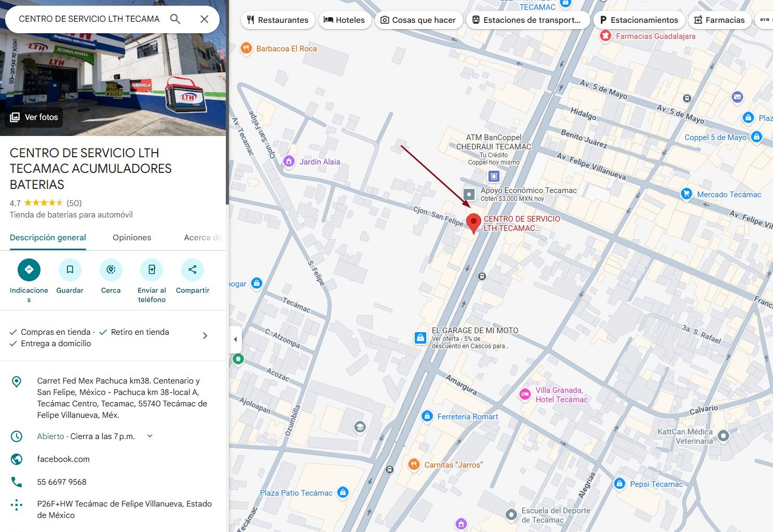Select Farmacias chip
The width and height of the screenshot is (773, 532).
pos(720,20)
